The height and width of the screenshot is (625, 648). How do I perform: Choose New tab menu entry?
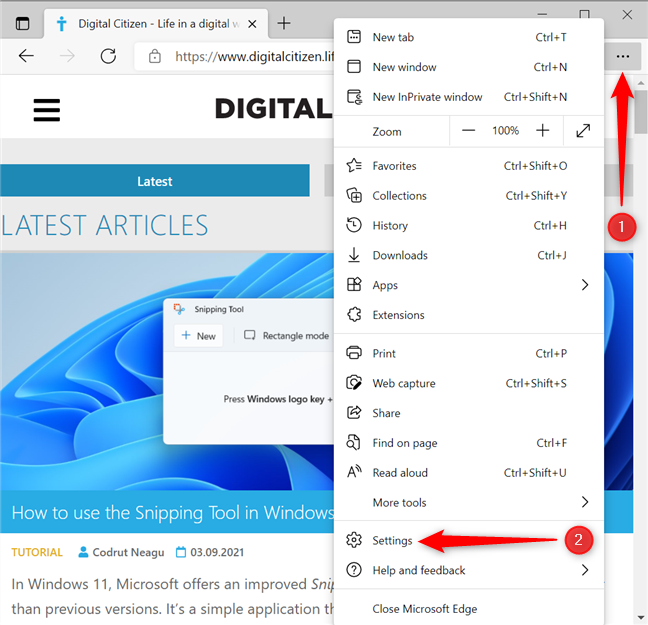point(469,37)
